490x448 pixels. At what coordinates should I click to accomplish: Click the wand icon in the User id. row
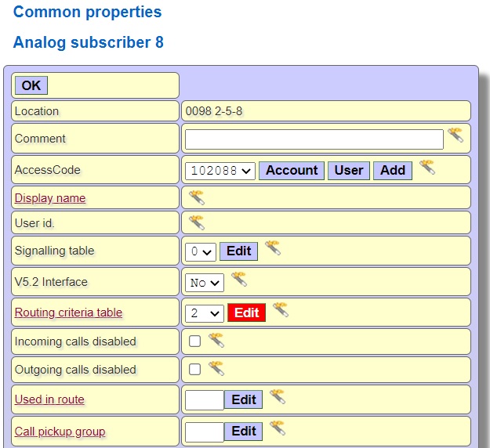point(196,222)
